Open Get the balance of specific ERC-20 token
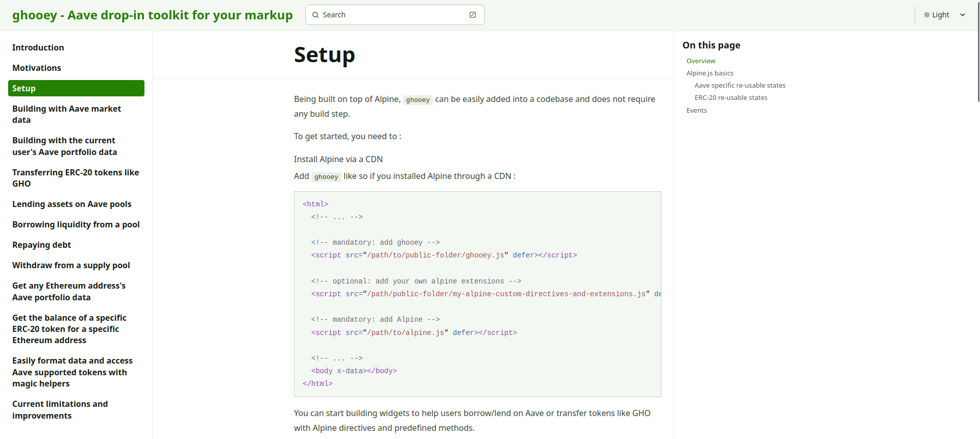Viewport: 980px width, 439px height. point(76,329)
